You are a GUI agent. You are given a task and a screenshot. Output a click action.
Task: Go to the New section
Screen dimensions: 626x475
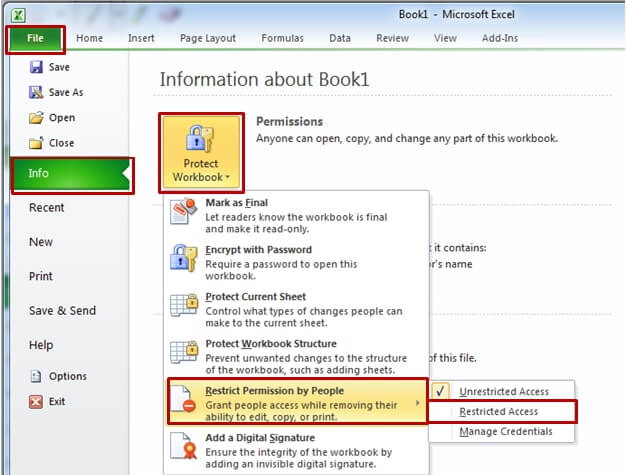[x=41, y=242]
